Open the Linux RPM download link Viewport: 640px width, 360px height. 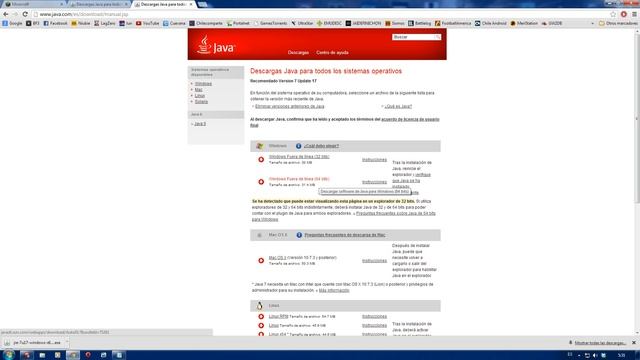pos(278,316)
